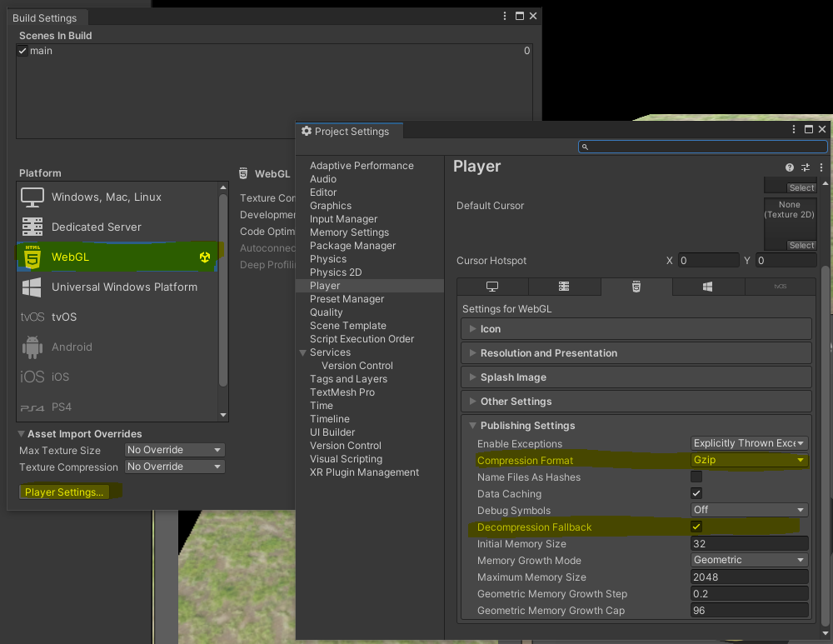Choose Universal Windows Platform in platform list

[123, 287]
